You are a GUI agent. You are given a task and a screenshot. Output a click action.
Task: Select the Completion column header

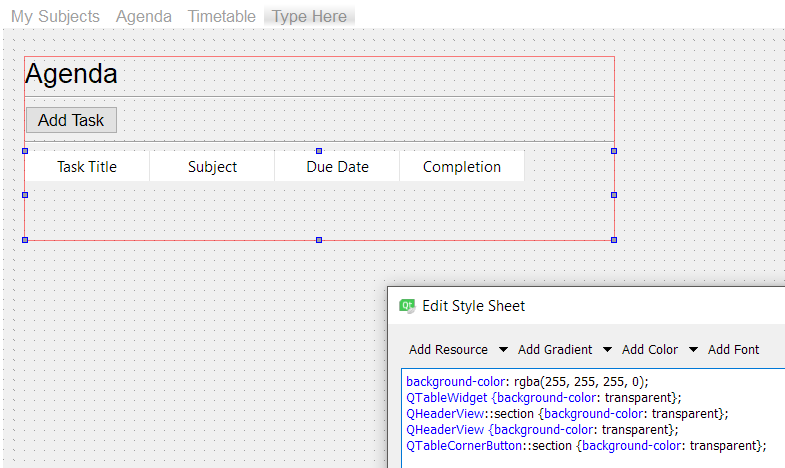pos(462,167)
